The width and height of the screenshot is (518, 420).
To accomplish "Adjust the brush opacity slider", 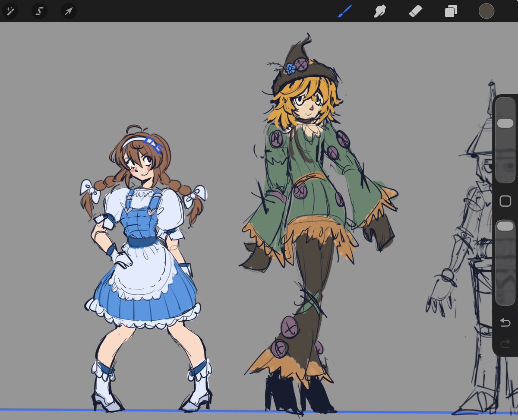I will coord(505,262).
